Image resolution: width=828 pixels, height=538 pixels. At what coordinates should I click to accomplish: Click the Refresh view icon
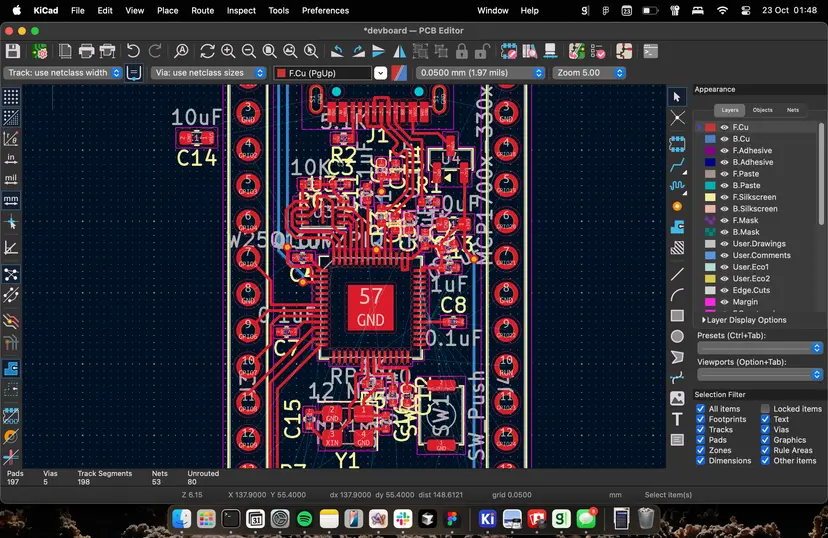pyautogui.click(x=207, y=51)
